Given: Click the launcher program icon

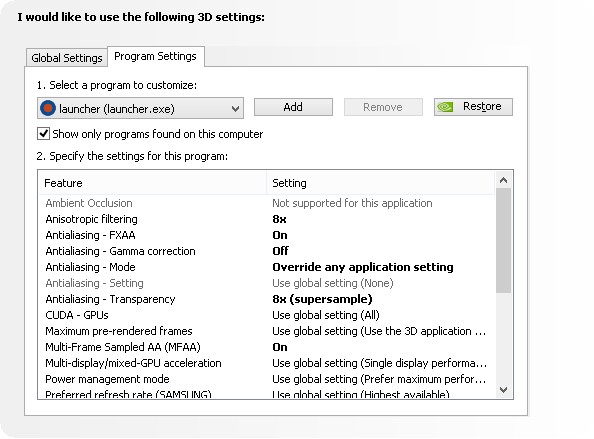Looking at the screenshot, I should (x=48, y=108).
